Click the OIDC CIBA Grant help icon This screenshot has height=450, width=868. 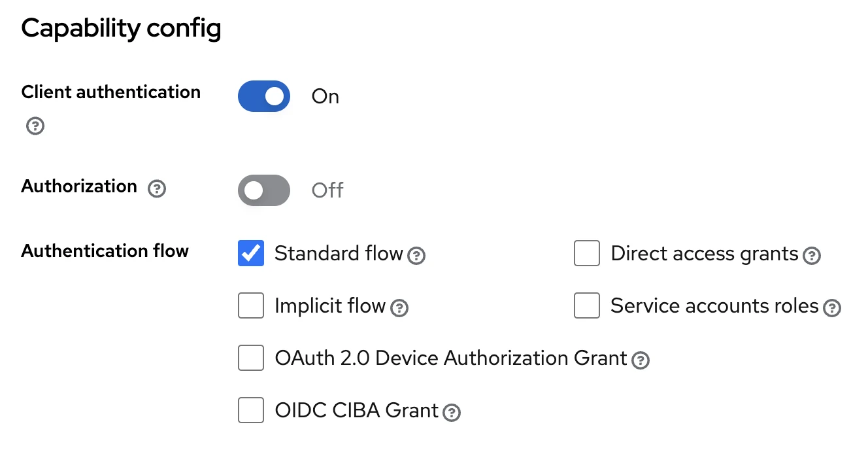(x=451, y=414)
